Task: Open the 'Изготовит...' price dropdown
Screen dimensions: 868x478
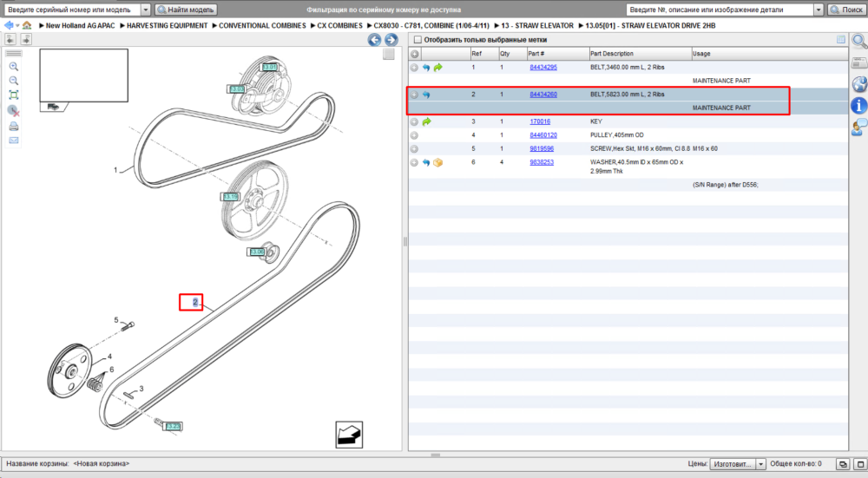Action: tap(738, 464)
